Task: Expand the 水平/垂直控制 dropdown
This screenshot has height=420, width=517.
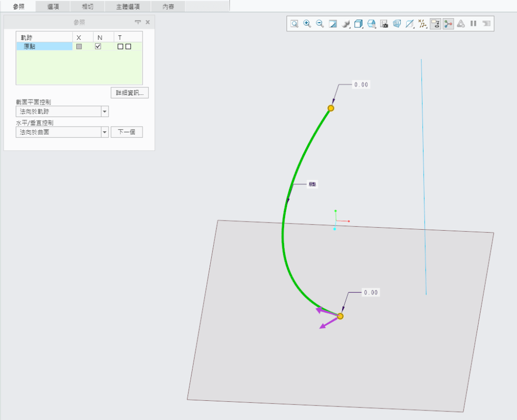Action: (105, 132)
